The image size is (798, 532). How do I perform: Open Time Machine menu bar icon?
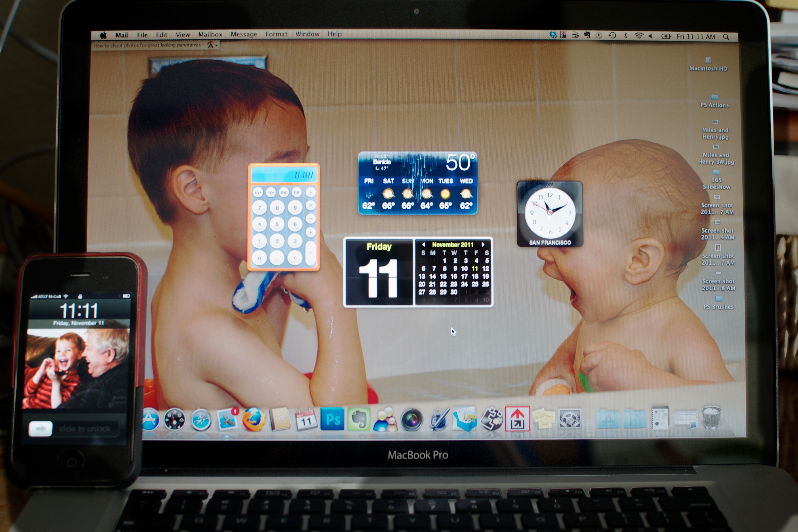pyautogui.click(x=612, y=35)
